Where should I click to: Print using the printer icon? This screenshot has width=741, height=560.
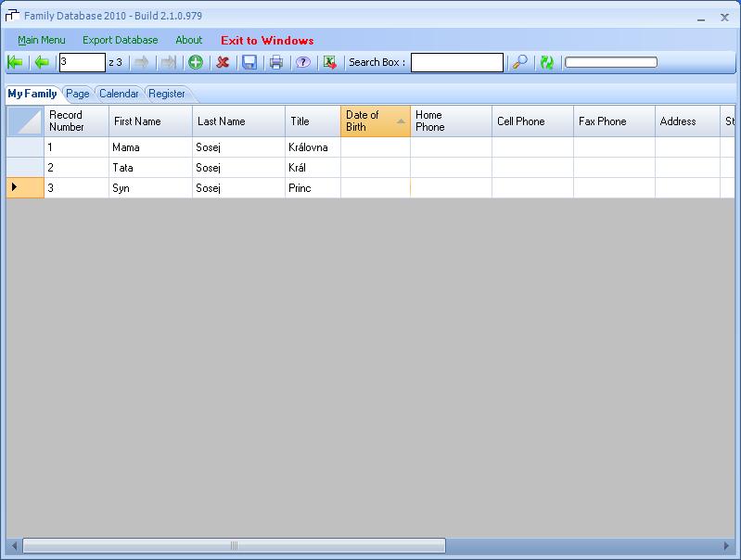click(276, 62)
